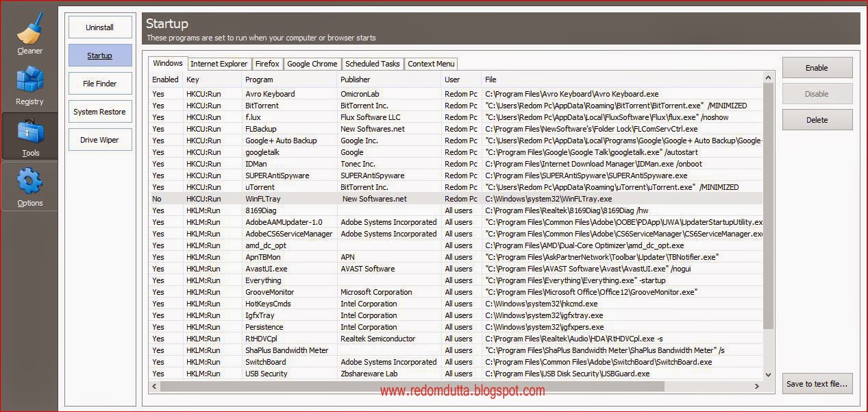Click the AVAST Software publisher cell
The image size is (868, 412).
(x=368, y=269)
